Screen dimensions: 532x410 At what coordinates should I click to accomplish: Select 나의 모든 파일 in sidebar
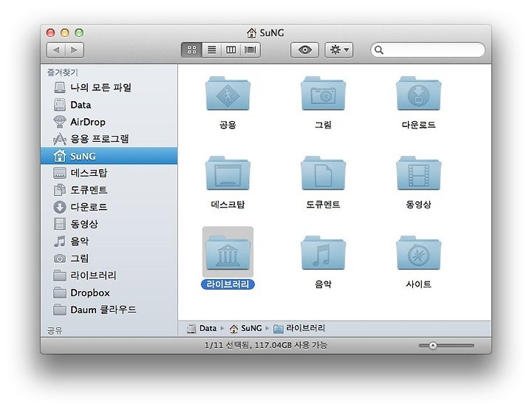(x=109, y=87)
